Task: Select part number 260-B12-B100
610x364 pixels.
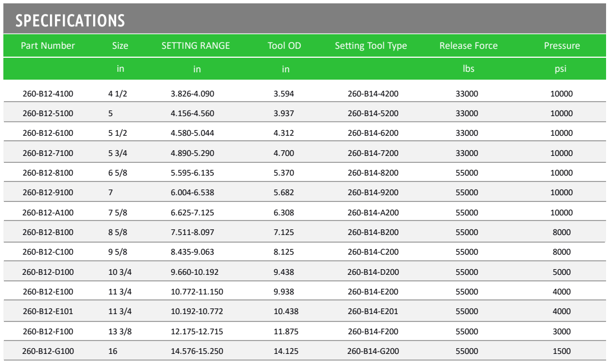Action: click(x=48, y=232)
